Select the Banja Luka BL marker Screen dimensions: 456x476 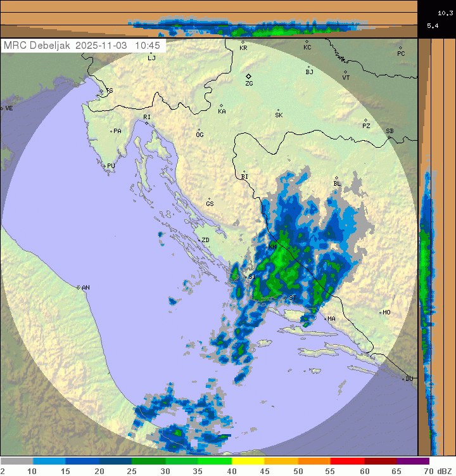point(336,178)
